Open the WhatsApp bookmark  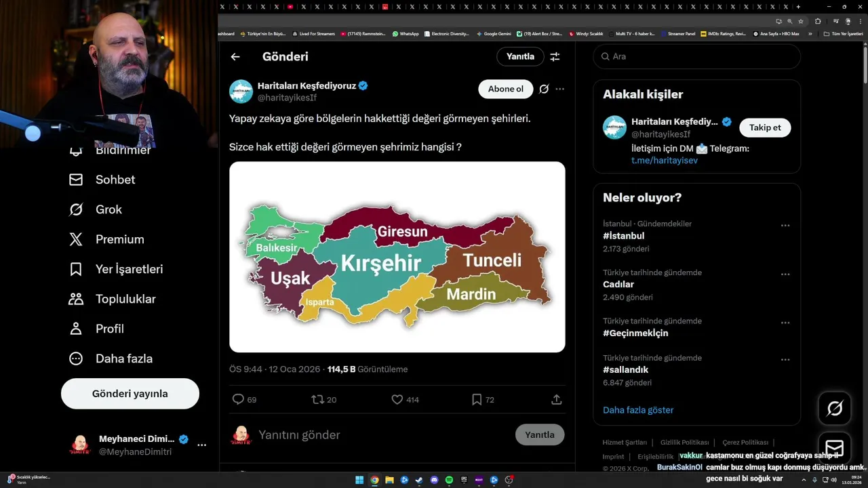(x=406, y=33)
